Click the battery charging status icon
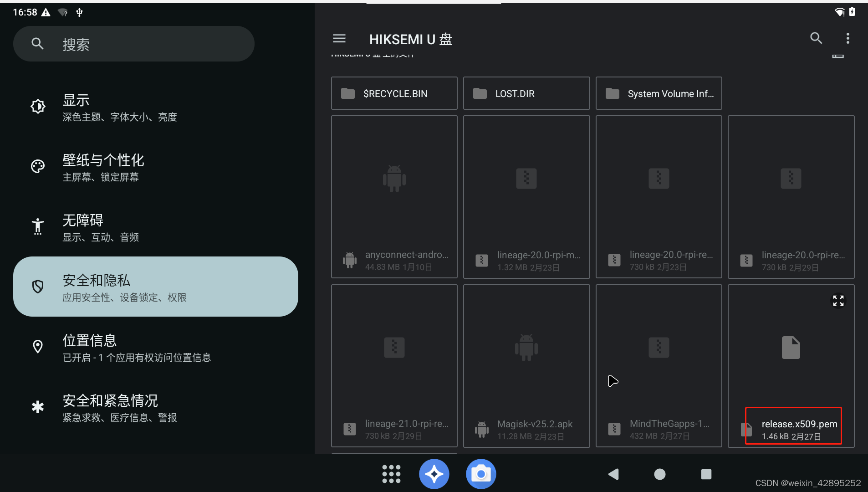Viewport: 868px width, 492px height. point(852,12)
